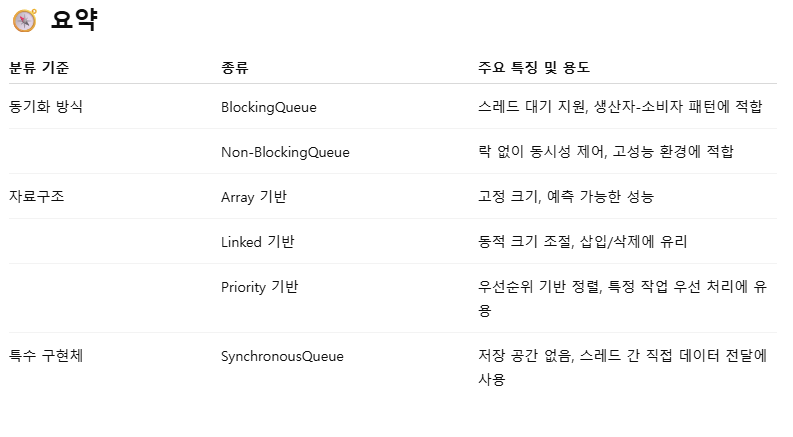This screenshot has height=437, width=793.
Task: Click the 자료구조 category cell
Action: pos(37,196)
